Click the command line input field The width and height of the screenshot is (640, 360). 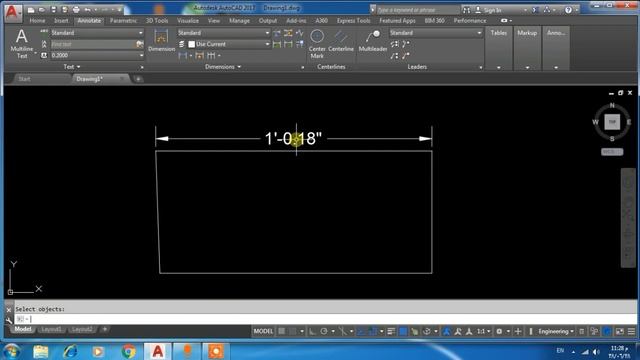[x=326, y=319]
